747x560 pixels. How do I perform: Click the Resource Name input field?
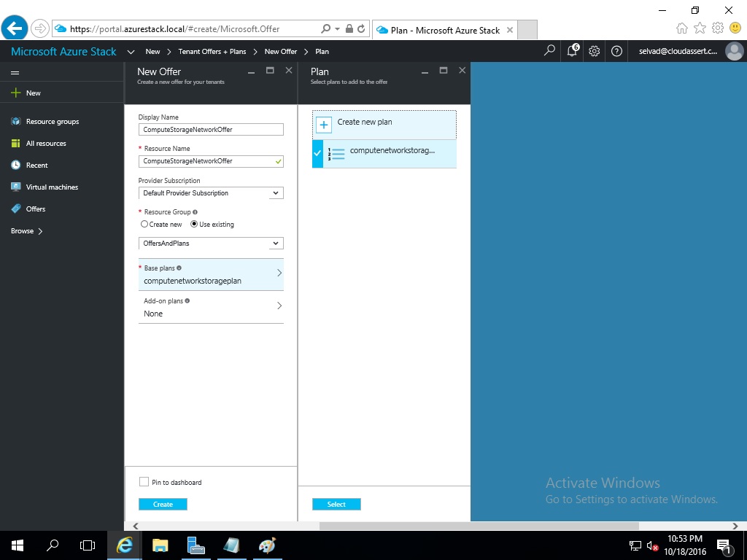(x=211, y=161)
